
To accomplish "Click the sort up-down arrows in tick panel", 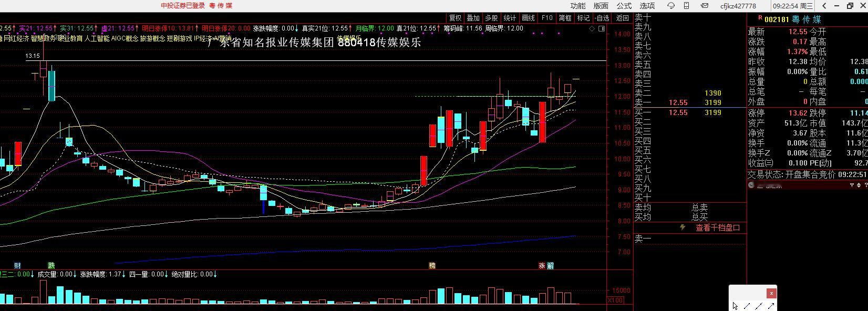I will click(859, 185).
